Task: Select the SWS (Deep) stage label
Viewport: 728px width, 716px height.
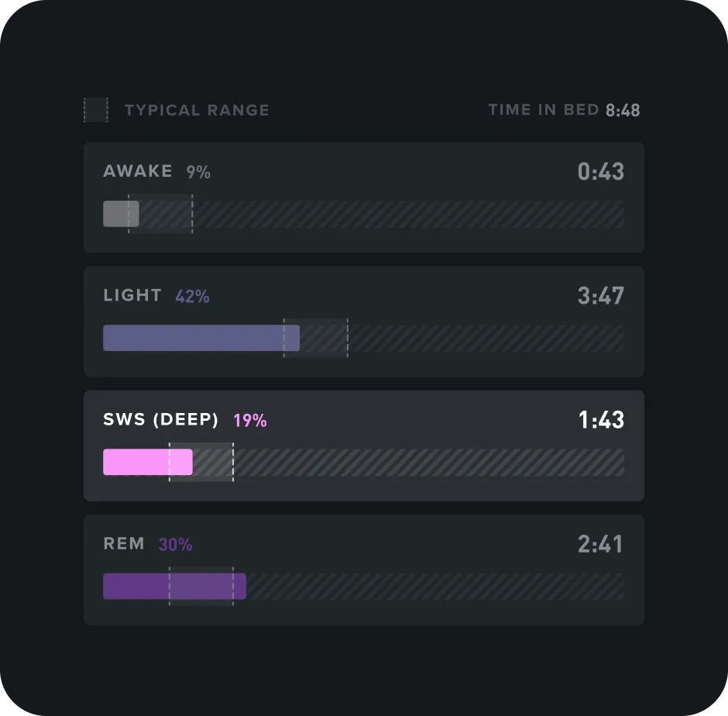Action: tap(161, 420)
